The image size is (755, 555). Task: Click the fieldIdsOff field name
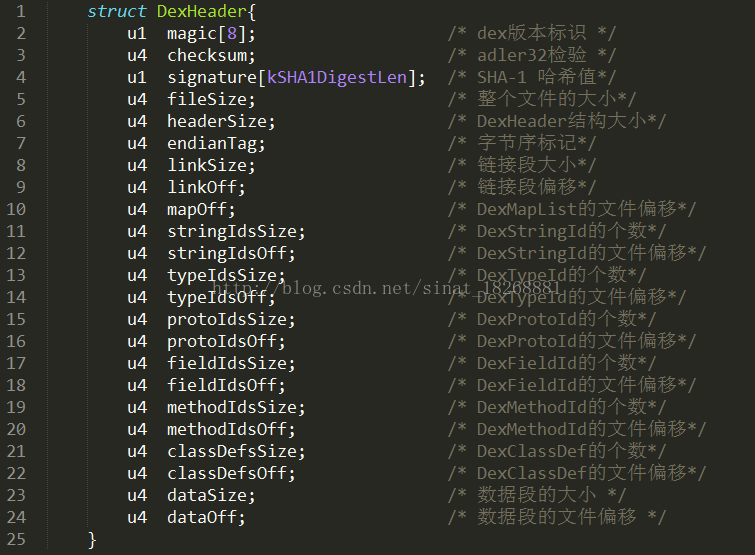[222, 386]
